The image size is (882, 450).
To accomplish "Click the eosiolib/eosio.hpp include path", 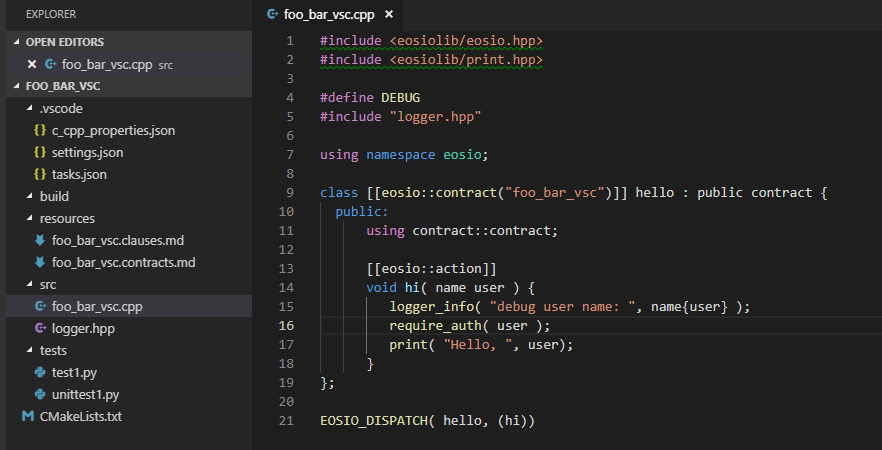I will [466, 41].
